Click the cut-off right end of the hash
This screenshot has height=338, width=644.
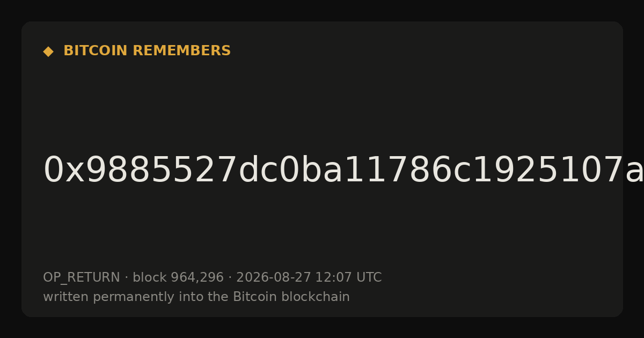[x=633, y=171]
